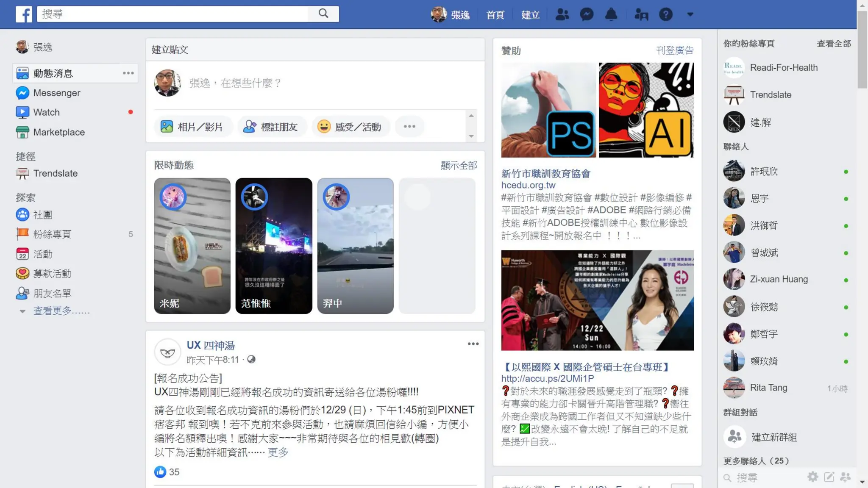Open the Messenger icon in top bar
The width and height of the screenshot is (868, 488).
click(x=587, y=14)
